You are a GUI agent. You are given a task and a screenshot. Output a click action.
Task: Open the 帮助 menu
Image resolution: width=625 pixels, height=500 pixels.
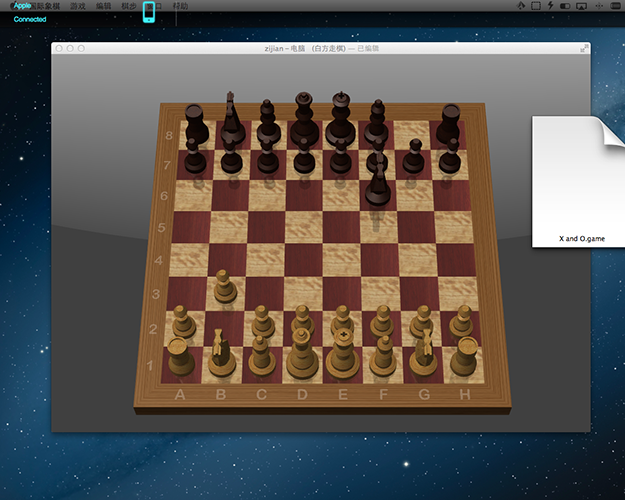tap(180, 6)
